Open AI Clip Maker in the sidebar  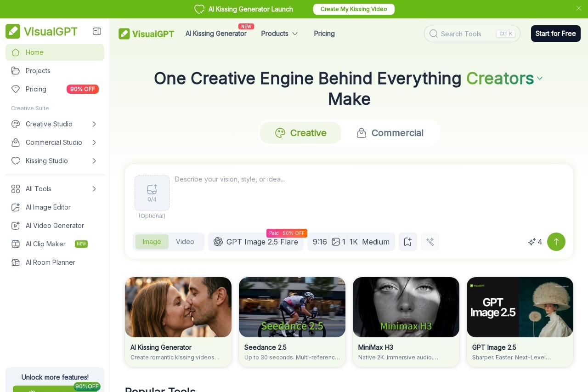pyautogui.click(x=55, y=244)
